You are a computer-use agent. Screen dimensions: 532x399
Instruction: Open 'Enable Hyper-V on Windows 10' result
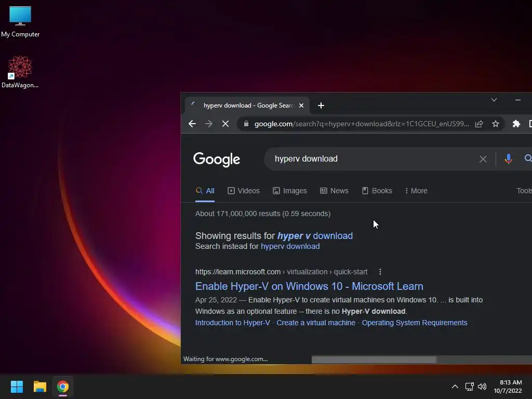(309, 286)
